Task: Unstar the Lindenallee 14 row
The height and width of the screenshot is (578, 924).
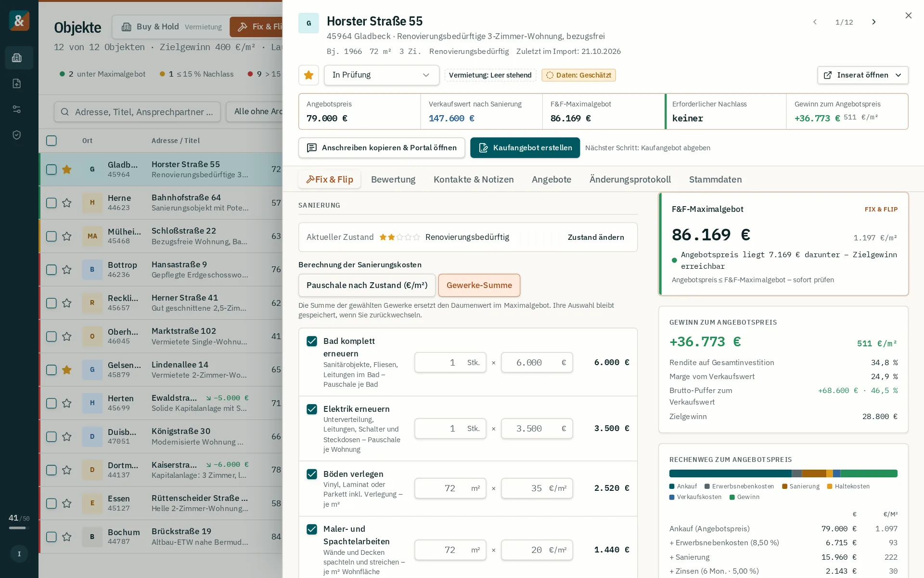Action: click(x=67, y=370)
